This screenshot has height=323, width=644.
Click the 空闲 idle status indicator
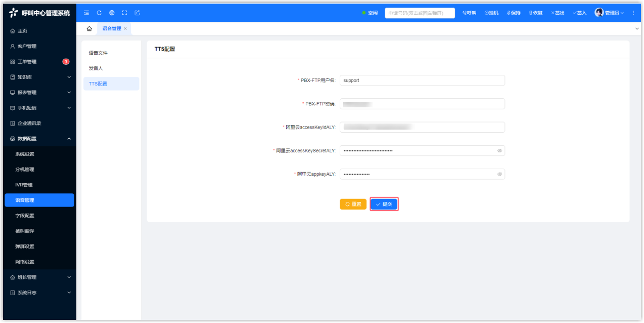[370, 13]
